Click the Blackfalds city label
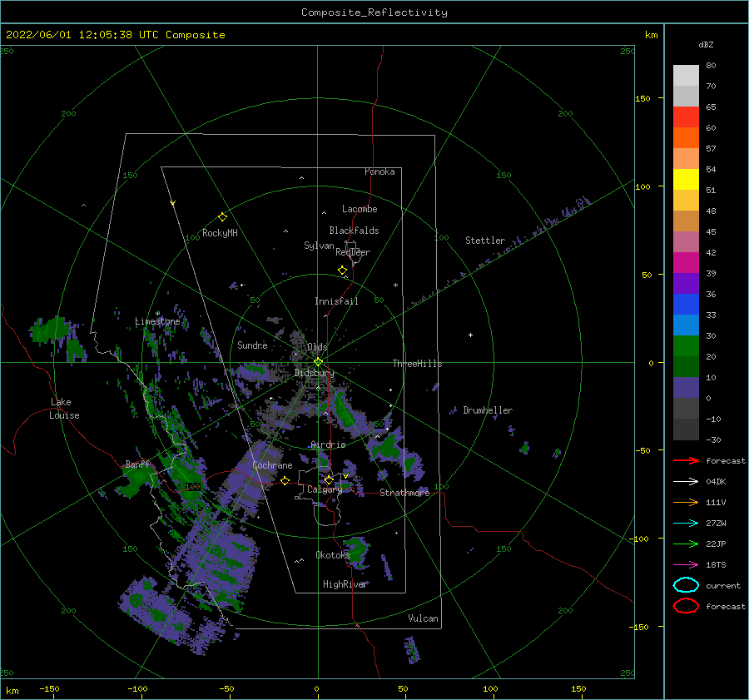 [x=354, y=231]
